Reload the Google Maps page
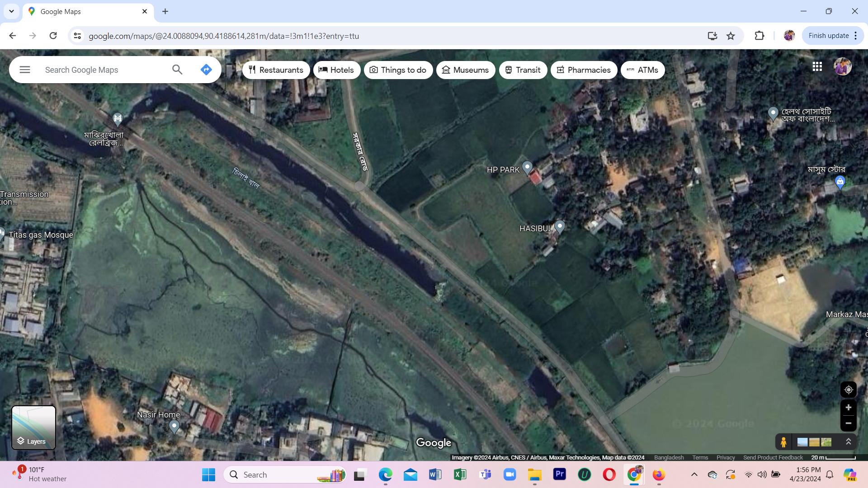The height and width of the screenshot is (488, 868). [x=53, y=36]
